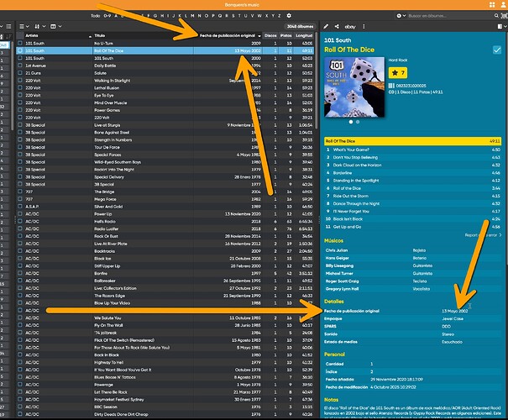The height and width of the screenshot is (420, 508).
Task: Open the columns selection dropdown
Action: (55, 27)
